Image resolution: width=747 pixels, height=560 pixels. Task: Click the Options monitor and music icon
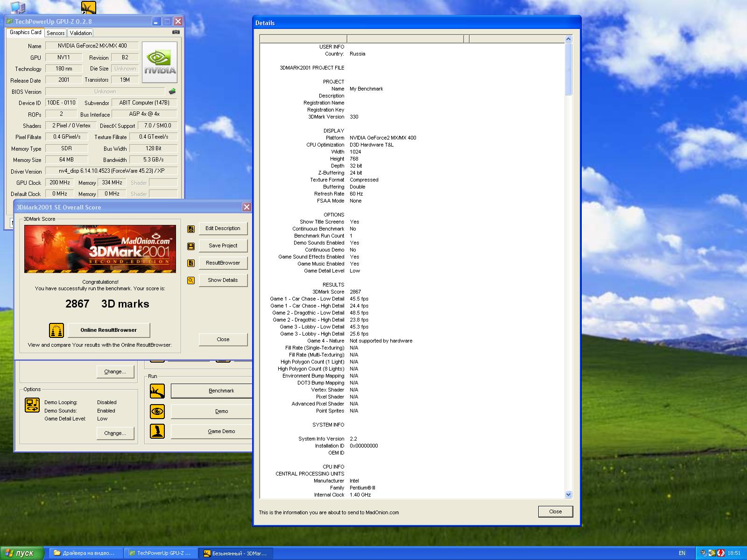32,405
